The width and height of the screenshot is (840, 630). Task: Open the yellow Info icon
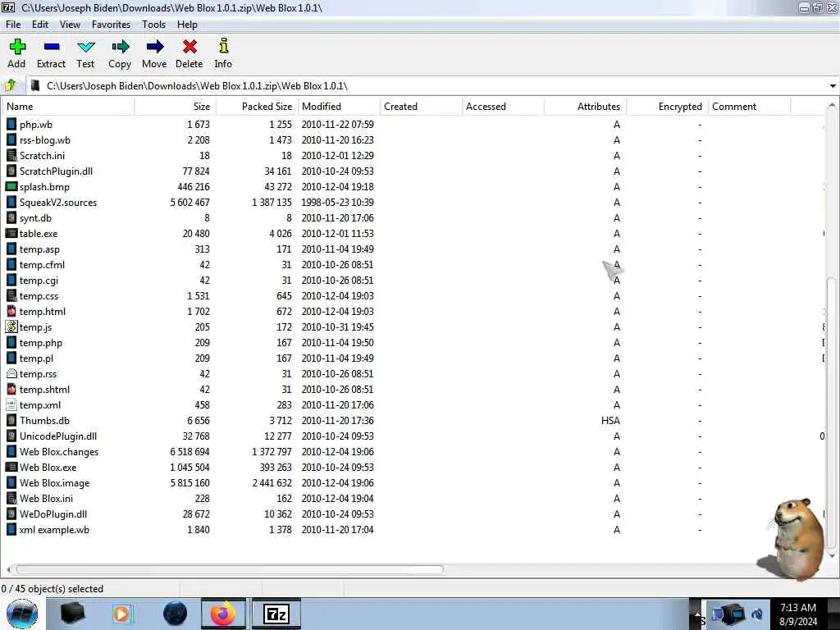coord(223,46)
